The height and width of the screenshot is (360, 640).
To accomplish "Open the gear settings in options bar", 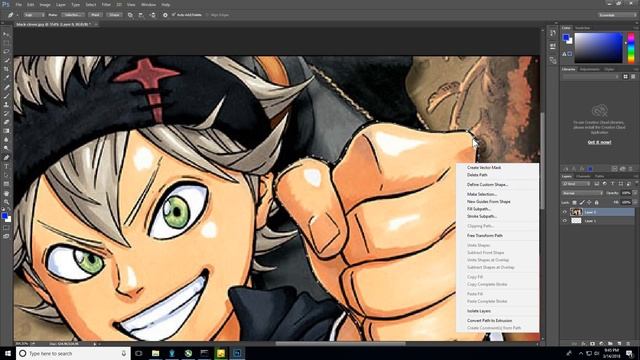I will click(x=165, y=15).
